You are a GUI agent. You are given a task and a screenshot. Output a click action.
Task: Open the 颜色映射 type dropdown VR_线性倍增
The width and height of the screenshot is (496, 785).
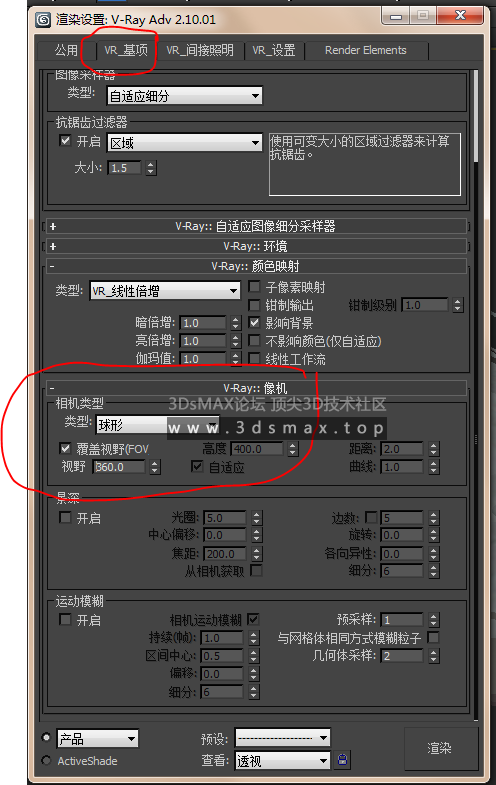[x=165, y=291]
